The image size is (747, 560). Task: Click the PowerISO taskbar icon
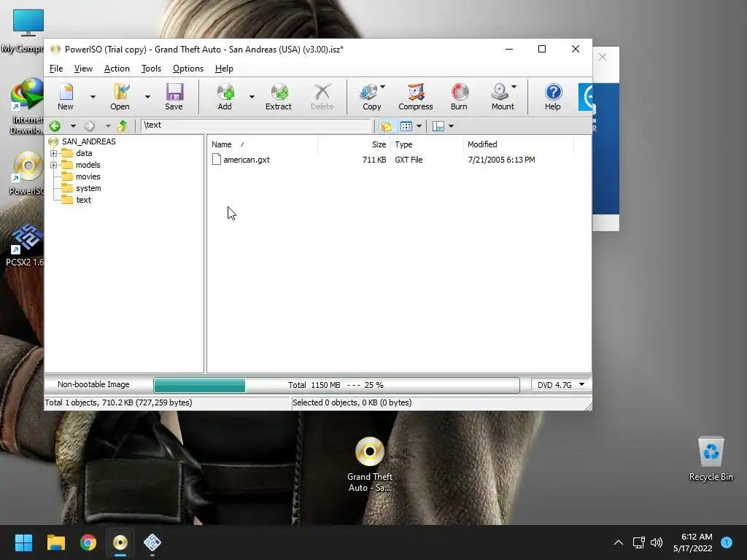tap(120, 542)
